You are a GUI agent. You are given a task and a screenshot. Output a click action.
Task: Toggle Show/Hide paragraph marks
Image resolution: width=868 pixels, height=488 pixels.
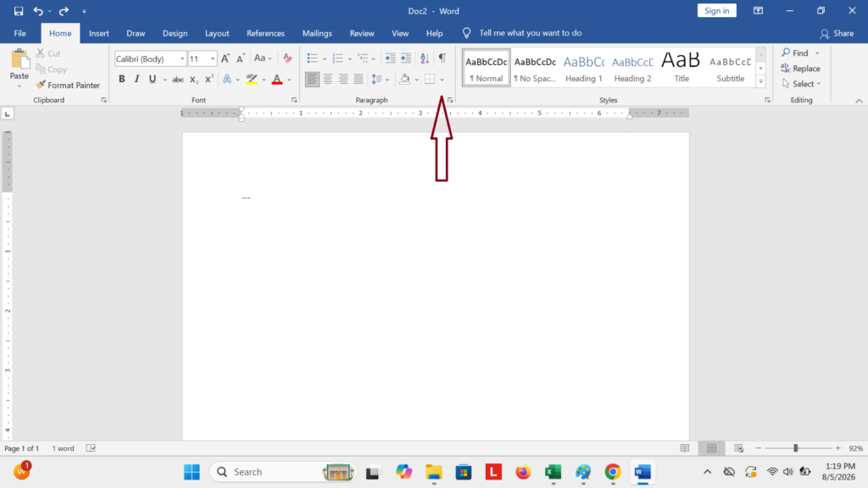[x=442, y=58]
